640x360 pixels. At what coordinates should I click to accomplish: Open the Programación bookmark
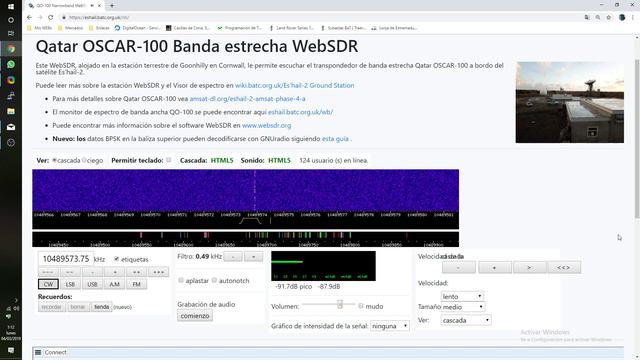point(240,28)
